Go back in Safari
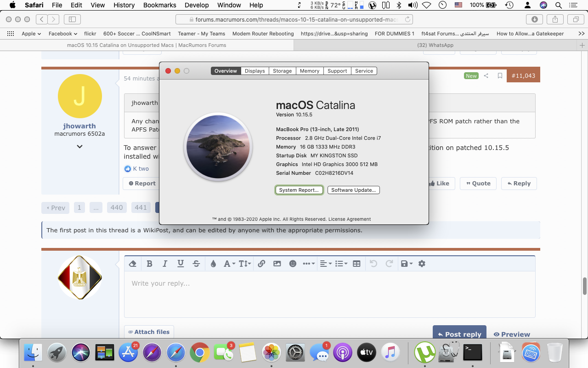The image size is (588, 368). (x=41, y=19)
